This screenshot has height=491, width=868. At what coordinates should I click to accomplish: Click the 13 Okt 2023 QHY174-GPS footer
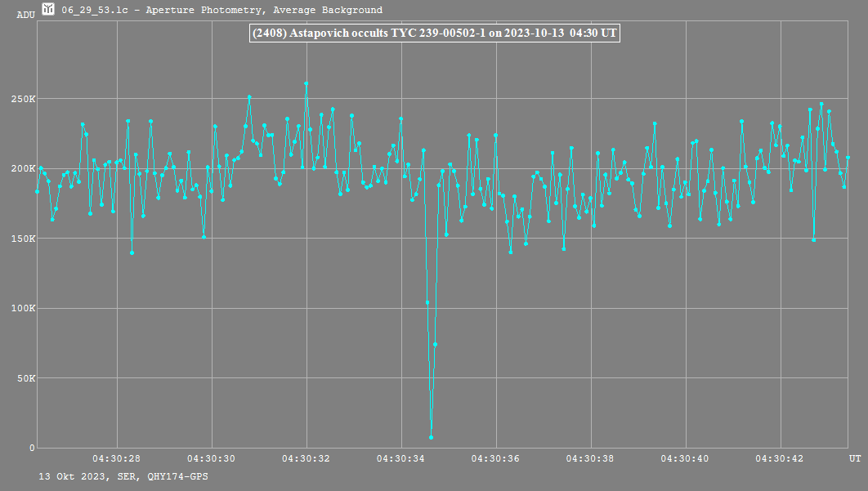(x=123, y=475)
